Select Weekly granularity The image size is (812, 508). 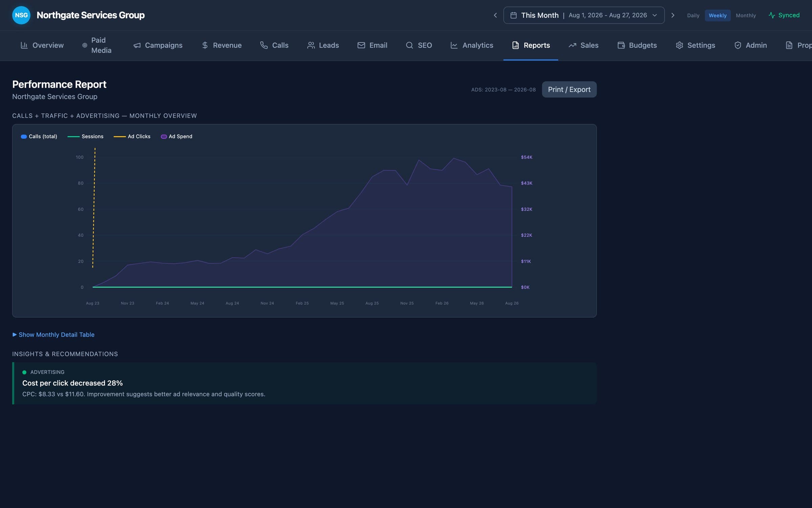pyautogui.click(x=718, y=16)
